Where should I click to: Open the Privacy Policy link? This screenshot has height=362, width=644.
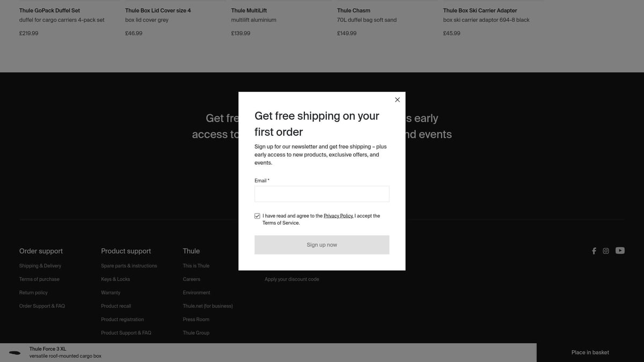coord(338,216)
